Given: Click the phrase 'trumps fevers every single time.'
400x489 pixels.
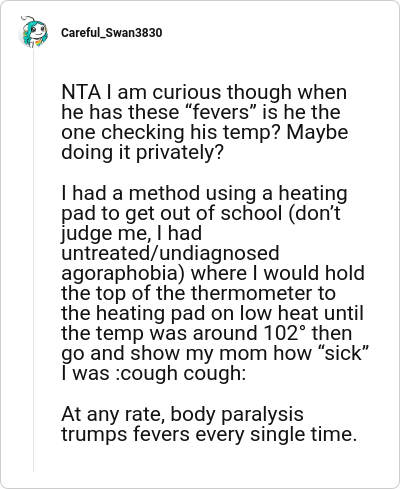Looking at the screenshot, I should point(209,435).
